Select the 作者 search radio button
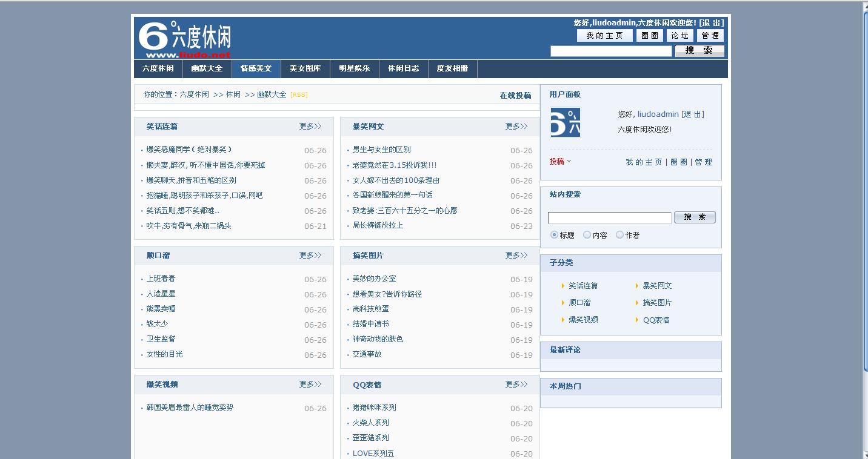868x459 pixels. tap(619, 235)
